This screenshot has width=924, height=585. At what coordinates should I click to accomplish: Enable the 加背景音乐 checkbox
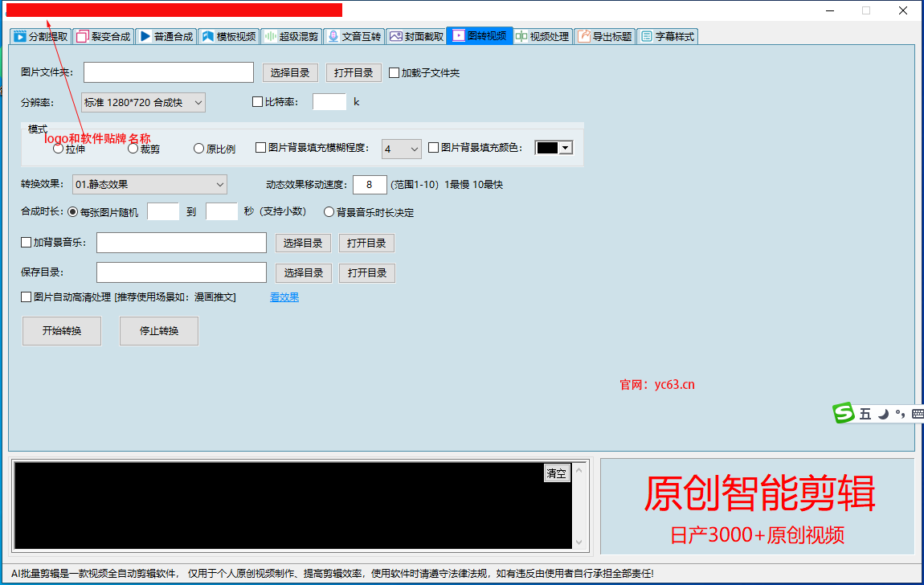click(26, 242)
